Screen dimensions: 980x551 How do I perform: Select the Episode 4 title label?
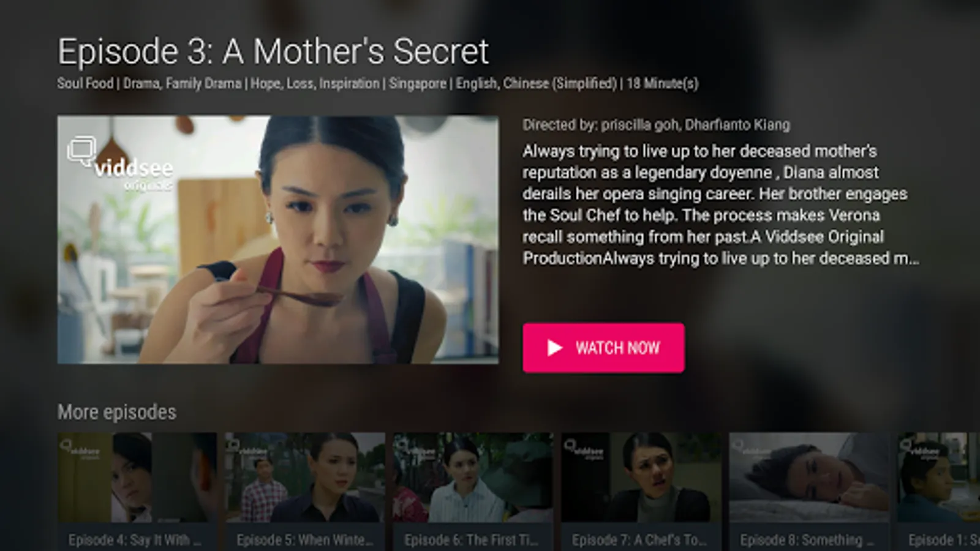(x=135, y=540)
